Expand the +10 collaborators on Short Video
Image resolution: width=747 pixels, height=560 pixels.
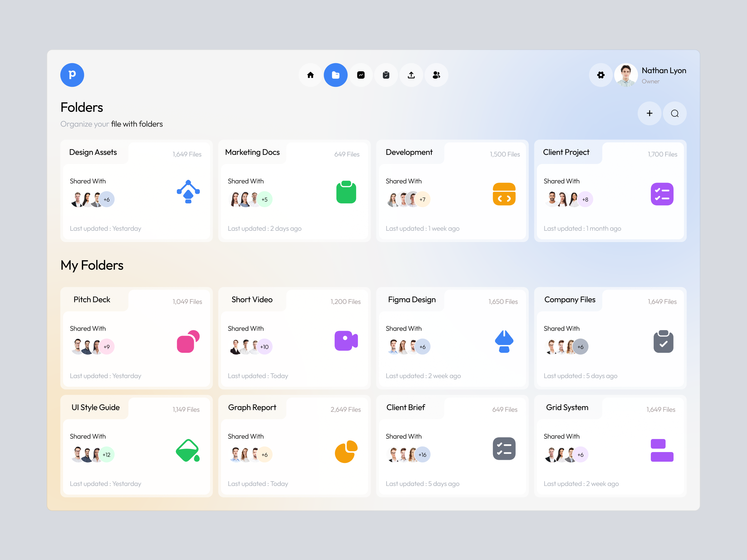265,346
